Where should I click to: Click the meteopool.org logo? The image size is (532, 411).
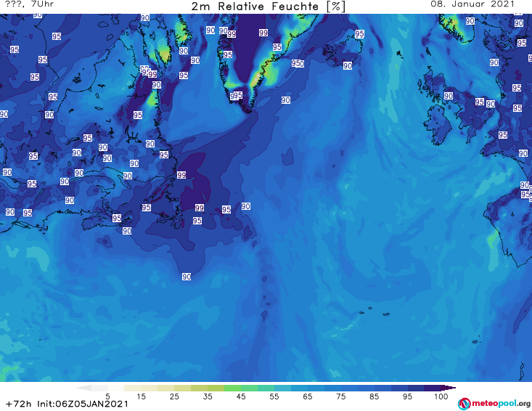(494, 404)
